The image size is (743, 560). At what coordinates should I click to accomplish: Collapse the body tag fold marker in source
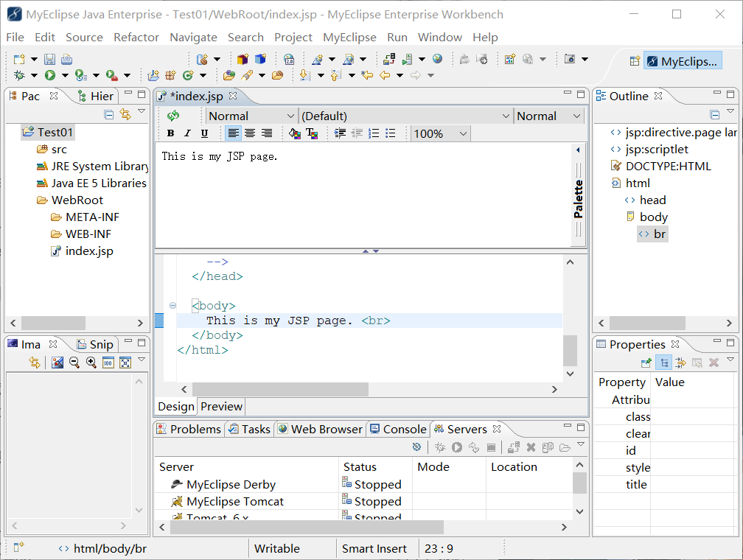(x=173, y=306)
